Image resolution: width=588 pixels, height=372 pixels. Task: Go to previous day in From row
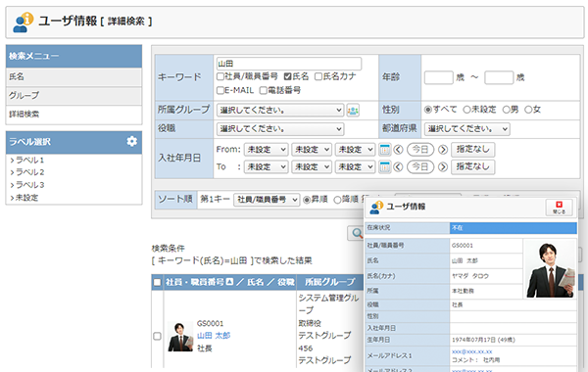pos(398,150)
